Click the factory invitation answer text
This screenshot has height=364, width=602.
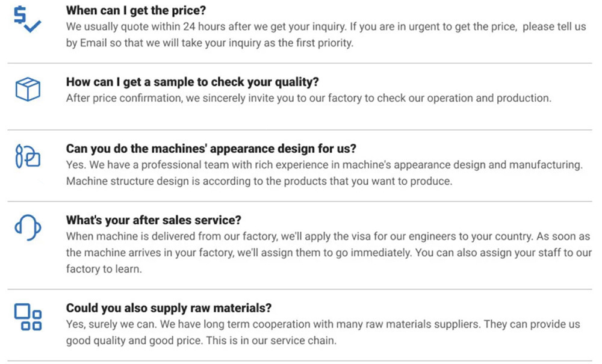click(308, 98)
